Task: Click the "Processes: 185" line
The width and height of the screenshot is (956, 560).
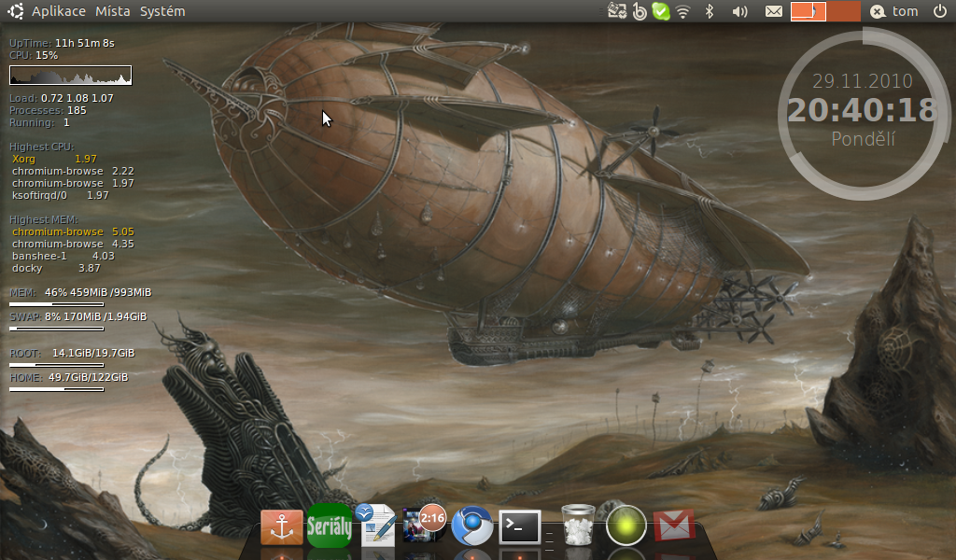Action: pos(49,110)
